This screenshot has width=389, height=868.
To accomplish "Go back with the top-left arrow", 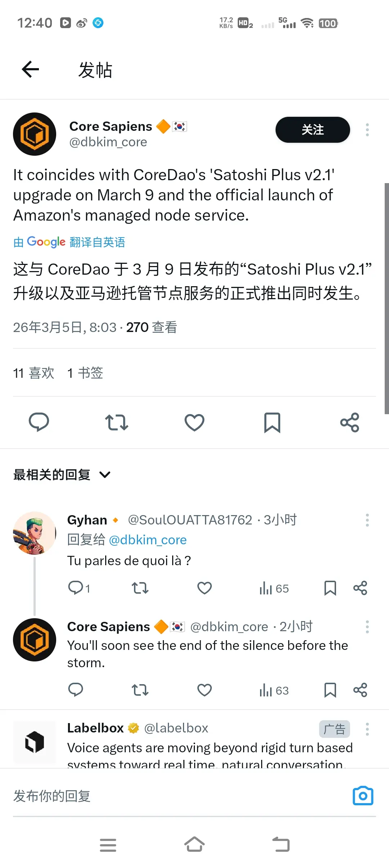I will (30, 69).
